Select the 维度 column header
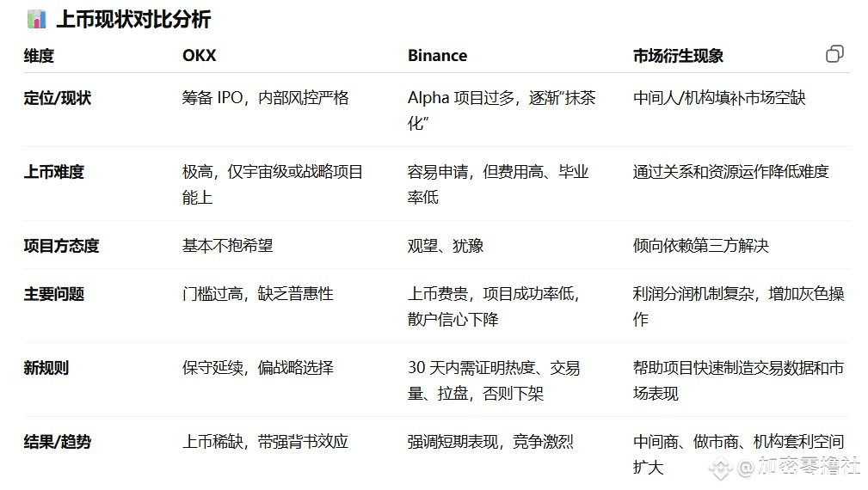Image resolution: width=868 pixels, height=490 pixels. click(x=39, y=55)
